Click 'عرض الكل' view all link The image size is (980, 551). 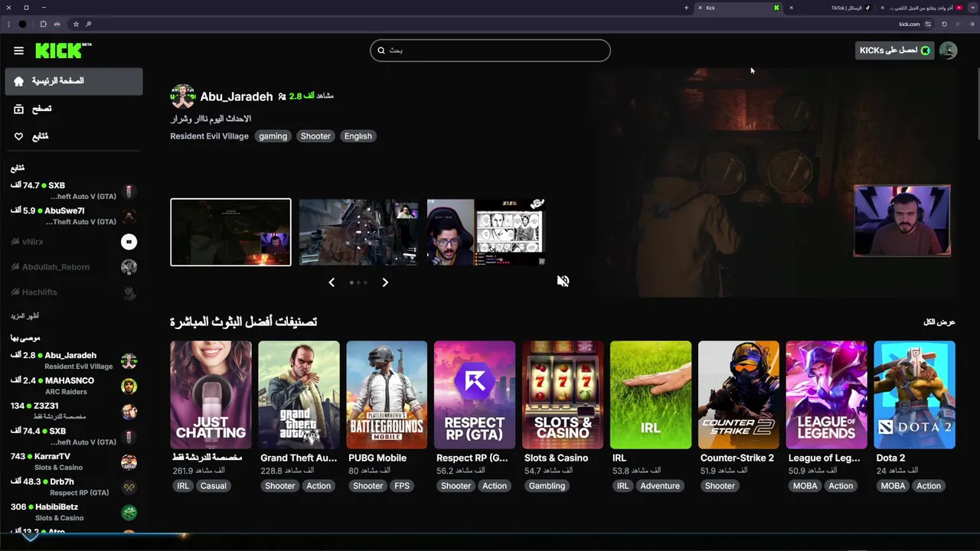click(939, 322)
